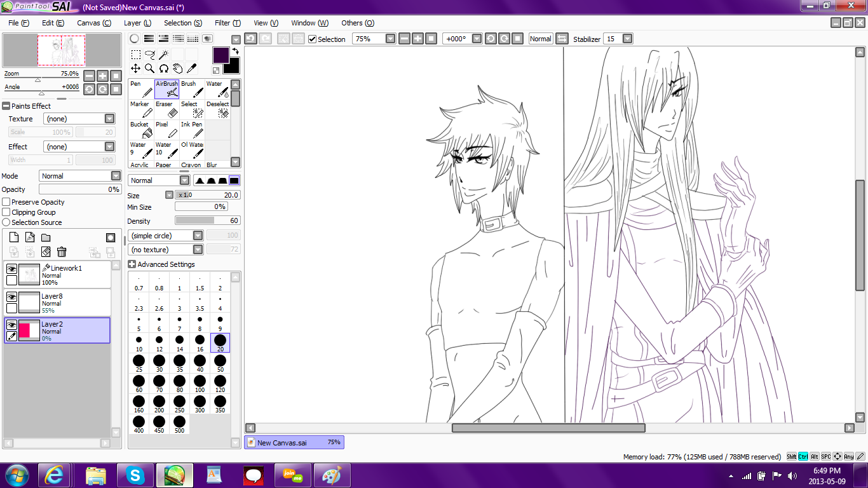Select the Lasso selection tool
Image resolution: width=868 pixels, height=488 pixels.
[150, 55]
